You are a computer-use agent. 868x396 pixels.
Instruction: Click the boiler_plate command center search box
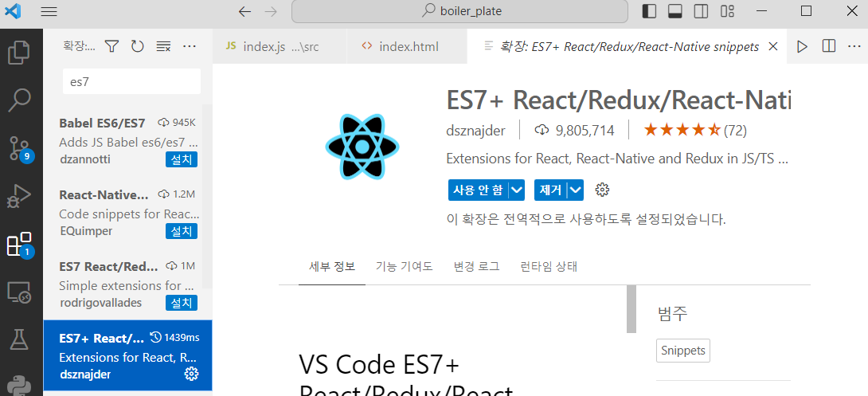click(459, 11)
